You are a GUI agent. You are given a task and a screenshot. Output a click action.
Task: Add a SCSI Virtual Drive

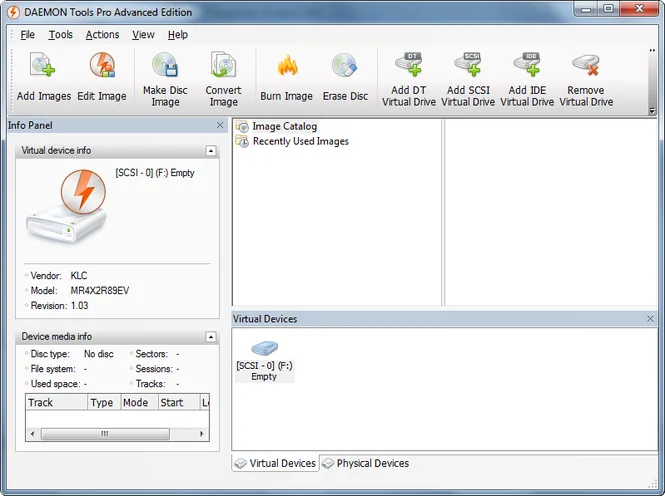tap(468, 79)
